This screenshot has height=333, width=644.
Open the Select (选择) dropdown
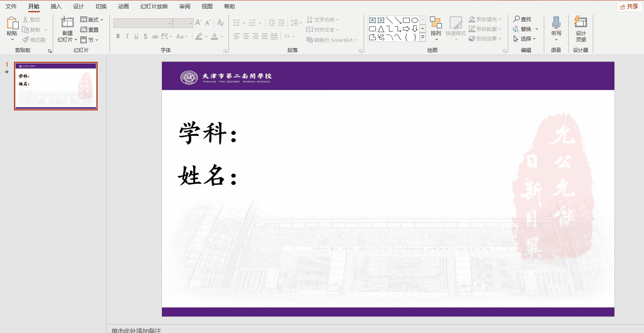[x=525, y=39]
